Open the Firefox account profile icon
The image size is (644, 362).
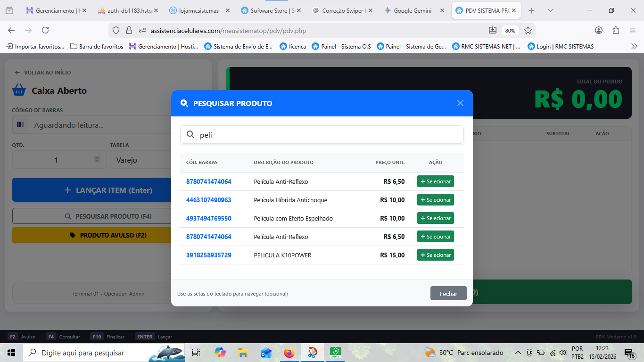click(x=599, y=30)
